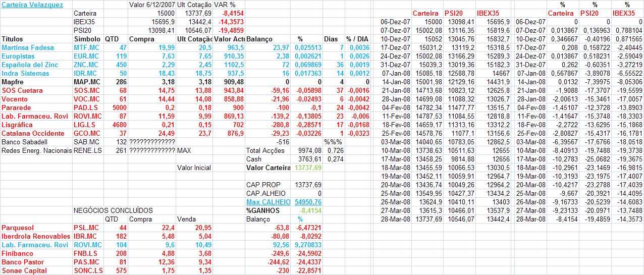Click the MAP.MC symbol cell
This screenshot has height=275, width=644.
(x=87, y=82)
